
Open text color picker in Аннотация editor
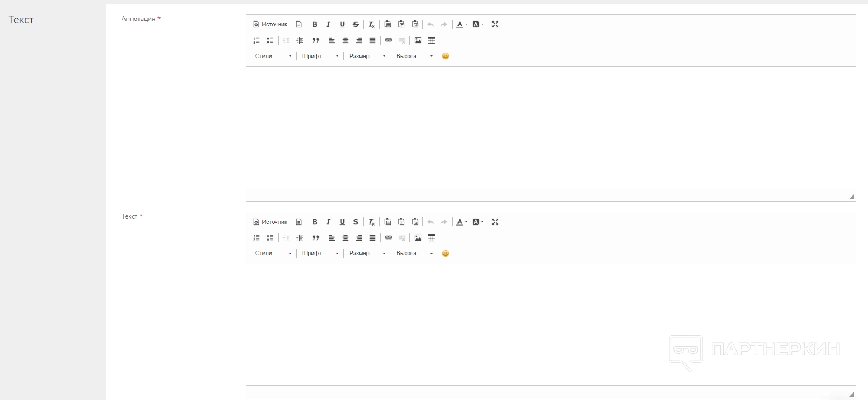[x=462, y=24]
